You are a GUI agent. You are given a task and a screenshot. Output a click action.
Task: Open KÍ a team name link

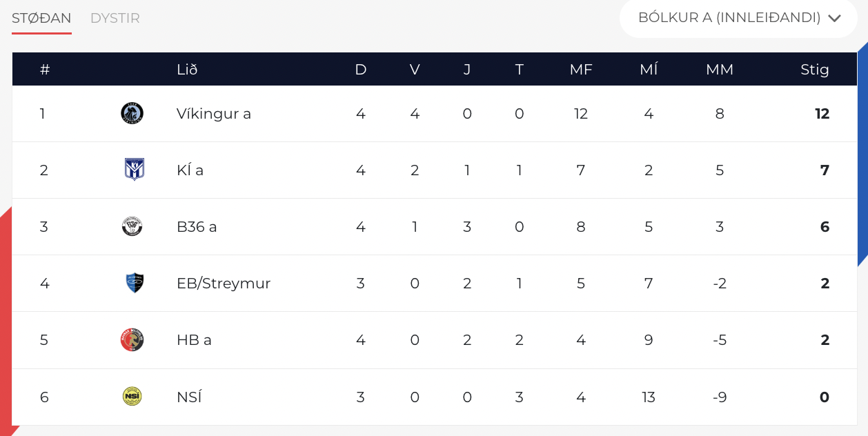(x=190, y=170)
